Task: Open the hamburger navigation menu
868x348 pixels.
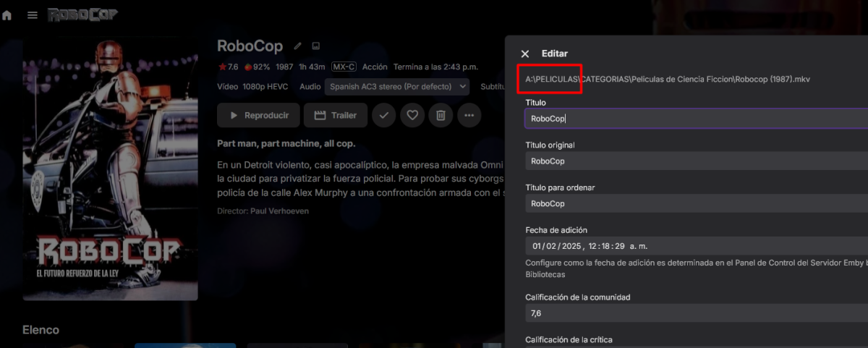Action: click(x=33, y=14)
